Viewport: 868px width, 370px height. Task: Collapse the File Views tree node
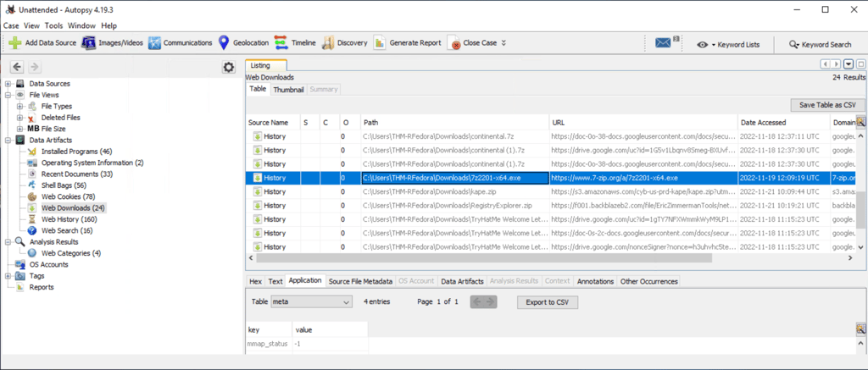pos(8,95)
